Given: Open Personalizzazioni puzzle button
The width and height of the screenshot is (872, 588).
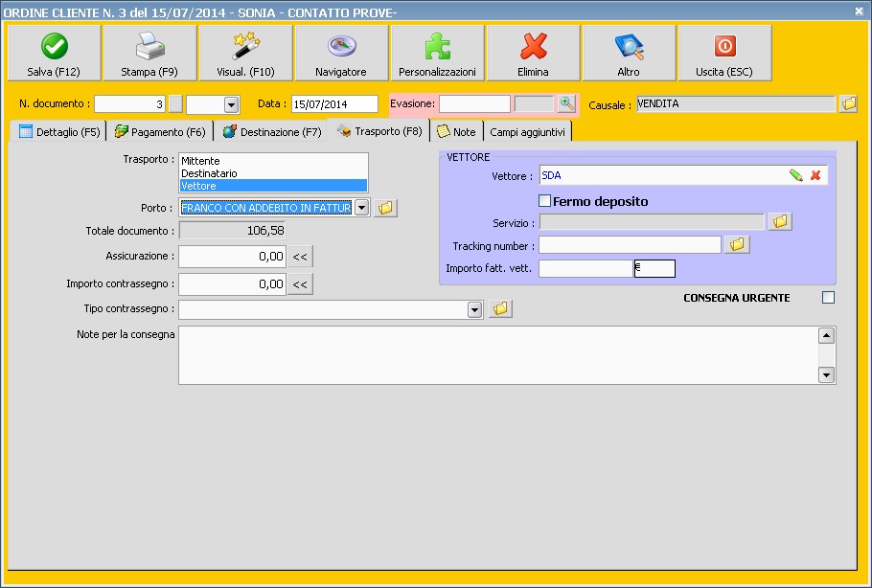Looking at the screenshot, I should (437, 54).
